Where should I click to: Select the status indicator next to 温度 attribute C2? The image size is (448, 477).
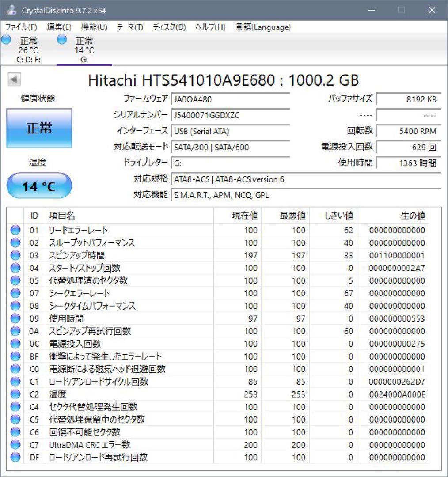tap(15, 394)
